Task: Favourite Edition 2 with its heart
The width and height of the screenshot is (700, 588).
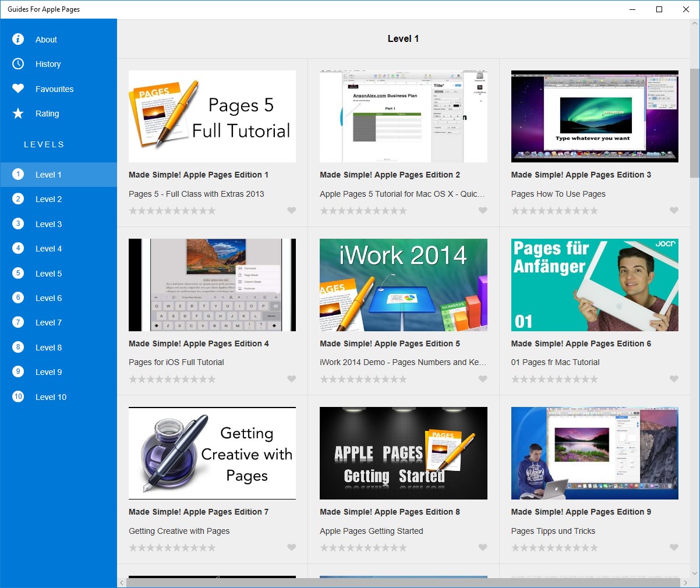Action: (483, 211)
